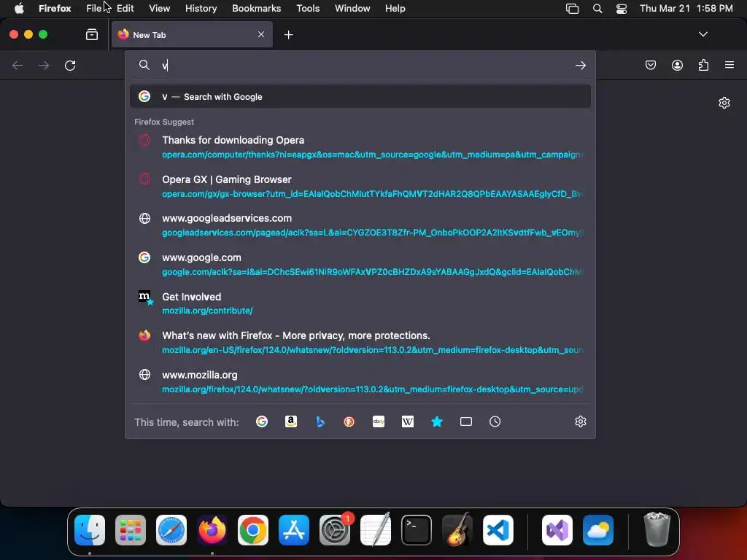Open Control Center in menu bar
This screenshot has width=747, height=560.
pyautogui.click(x=622, y=9)
